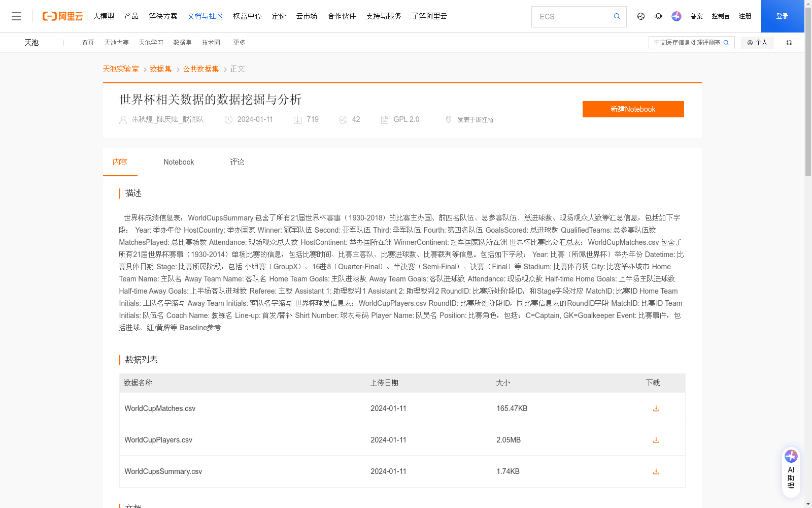812x508 pixels.
Task: Click the 天池 brand link
Action: (31, 43)
